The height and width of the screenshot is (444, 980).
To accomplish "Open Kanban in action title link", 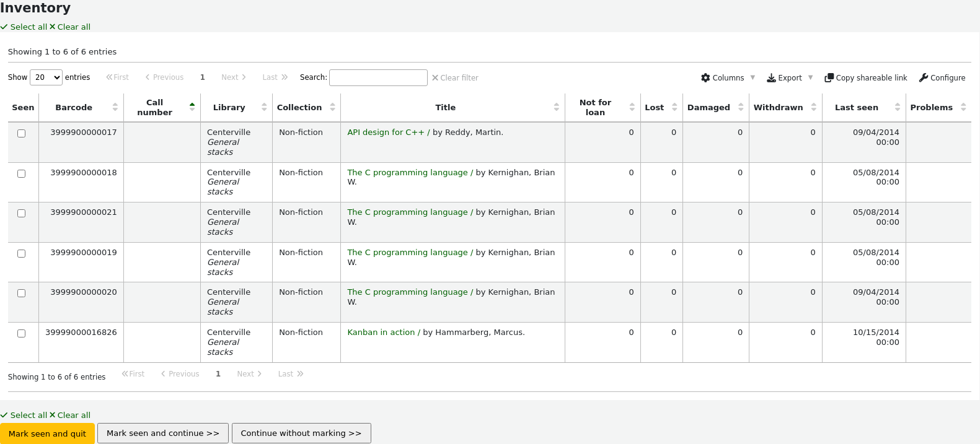I will coord(384,333).
